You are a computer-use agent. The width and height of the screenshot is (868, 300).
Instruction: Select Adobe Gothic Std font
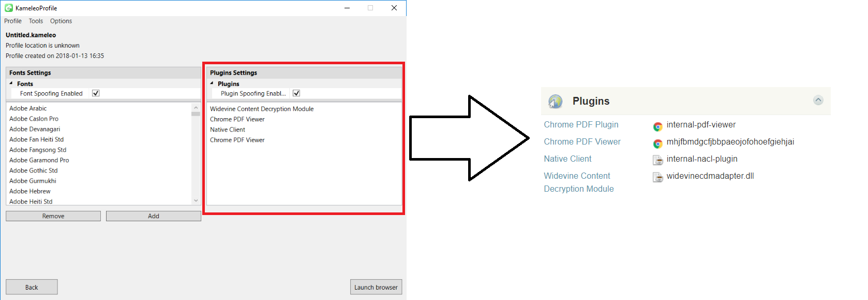pyautogui.click(x=33, y=170)
